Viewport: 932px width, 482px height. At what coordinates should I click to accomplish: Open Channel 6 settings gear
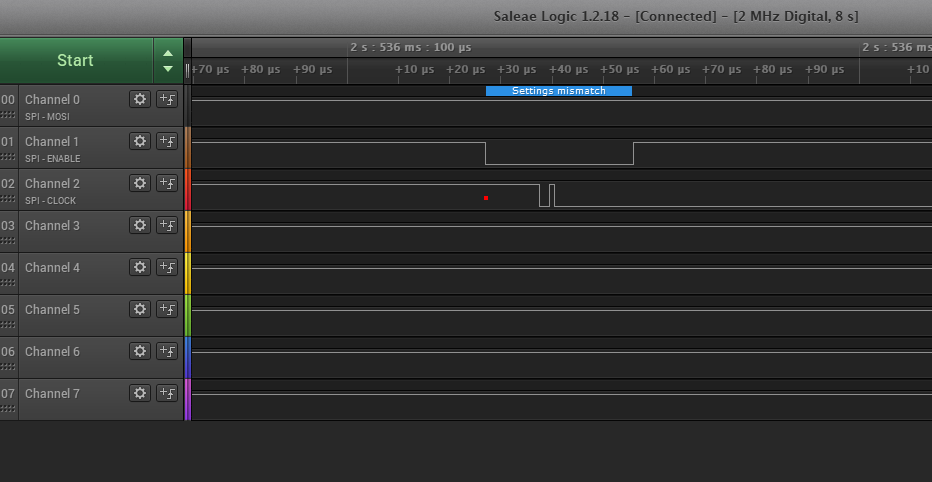click(140, 351)
